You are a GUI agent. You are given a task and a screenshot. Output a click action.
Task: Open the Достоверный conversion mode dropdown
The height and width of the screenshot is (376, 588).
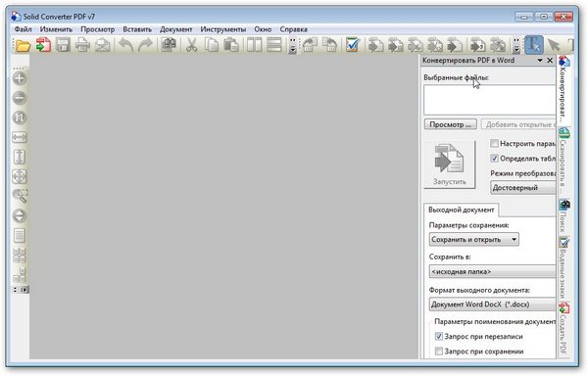coord(523,188)
